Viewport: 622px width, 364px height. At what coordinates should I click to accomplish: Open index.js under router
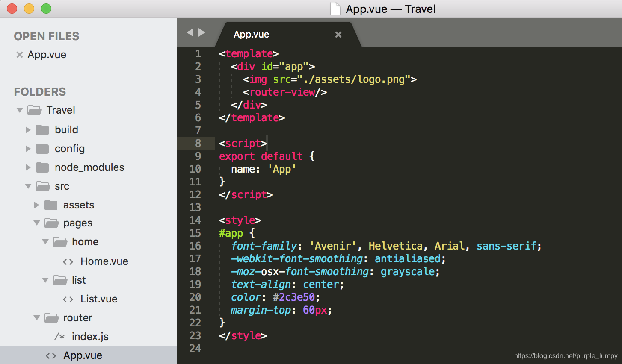pyautogui.click(x=90, y=337)
